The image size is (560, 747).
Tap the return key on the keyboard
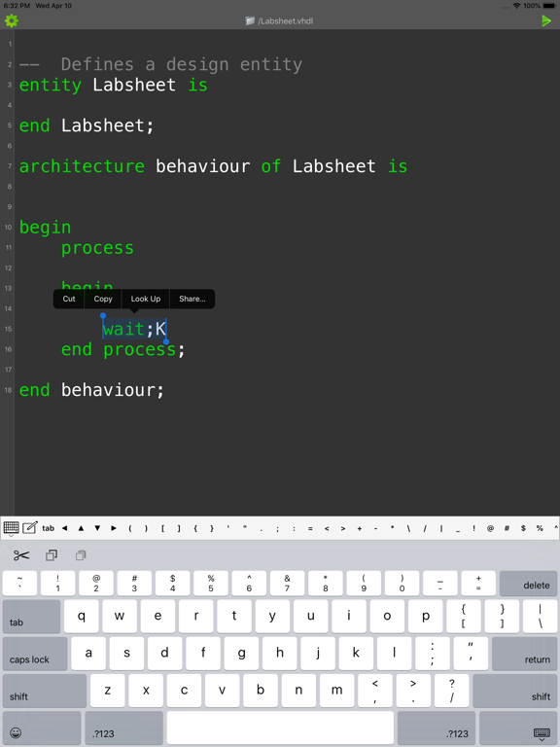pyautogui.click(x=524, y=654)
